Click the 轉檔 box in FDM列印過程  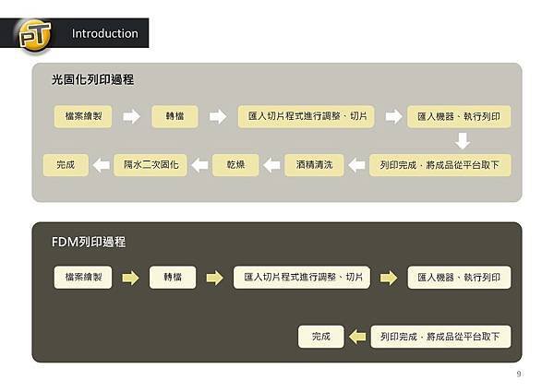(x=173, y=278)
